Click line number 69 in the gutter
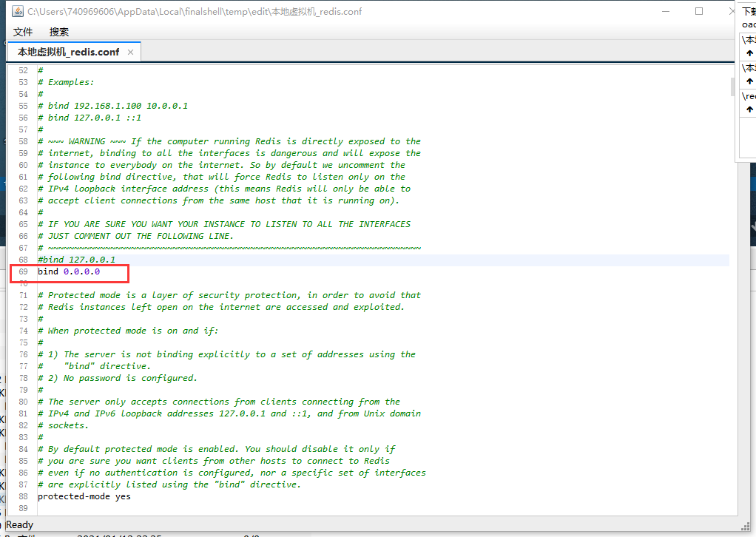 pos(23,271)
